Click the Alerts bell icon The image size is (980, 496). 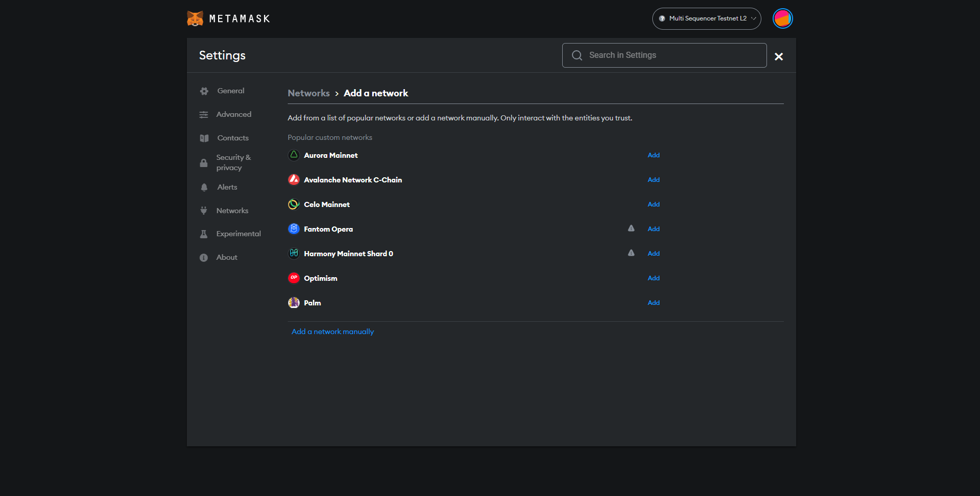204,188
